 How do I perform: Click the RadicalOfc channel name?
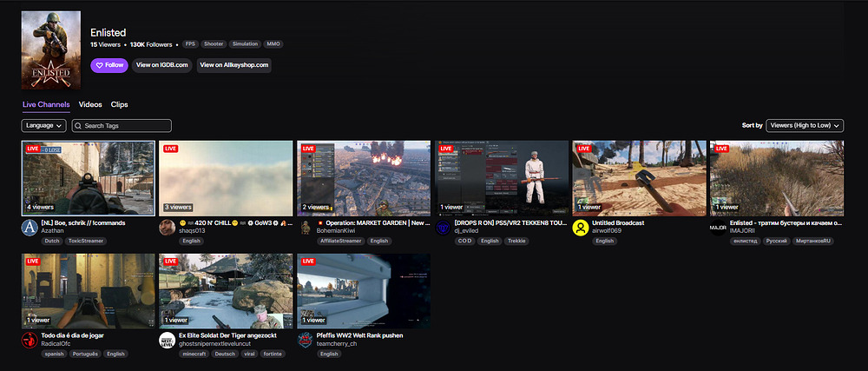click(x=56, y=343)
